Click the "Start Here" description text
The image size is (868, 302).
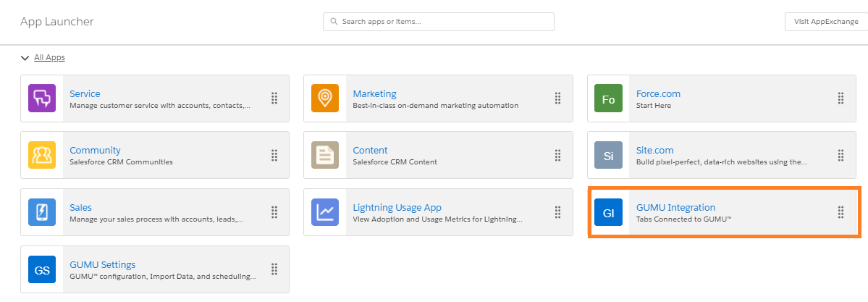[x=654, y=105]
